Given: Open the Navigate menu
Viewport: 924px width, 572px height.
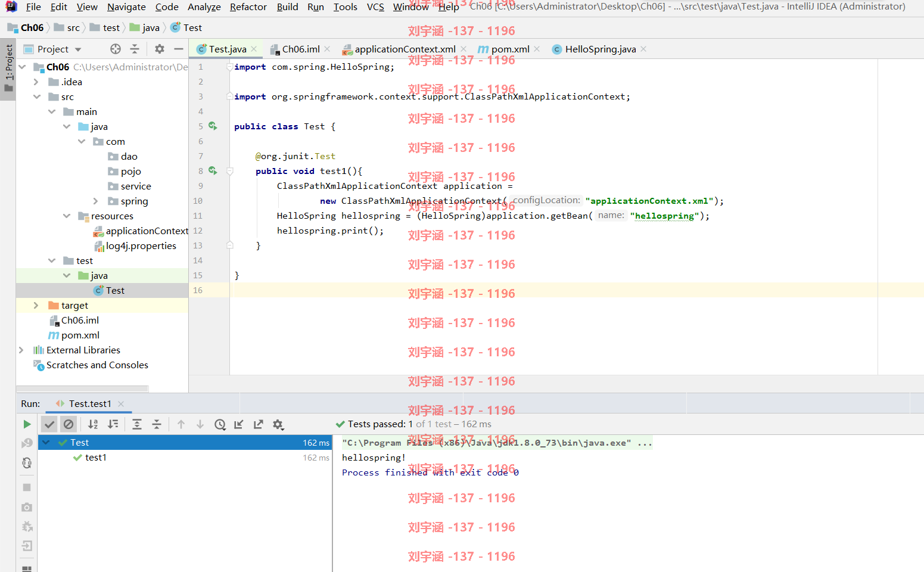Looking at the screenshot, I should [x=126, y=7].
